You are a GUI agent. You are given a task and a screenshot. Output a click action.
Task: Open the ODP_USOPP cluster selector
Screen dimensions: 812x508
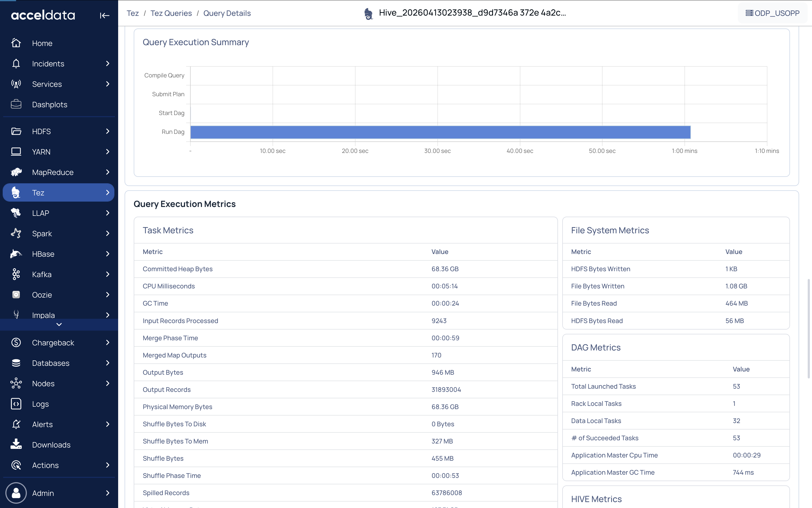click(x=773, y=13)
